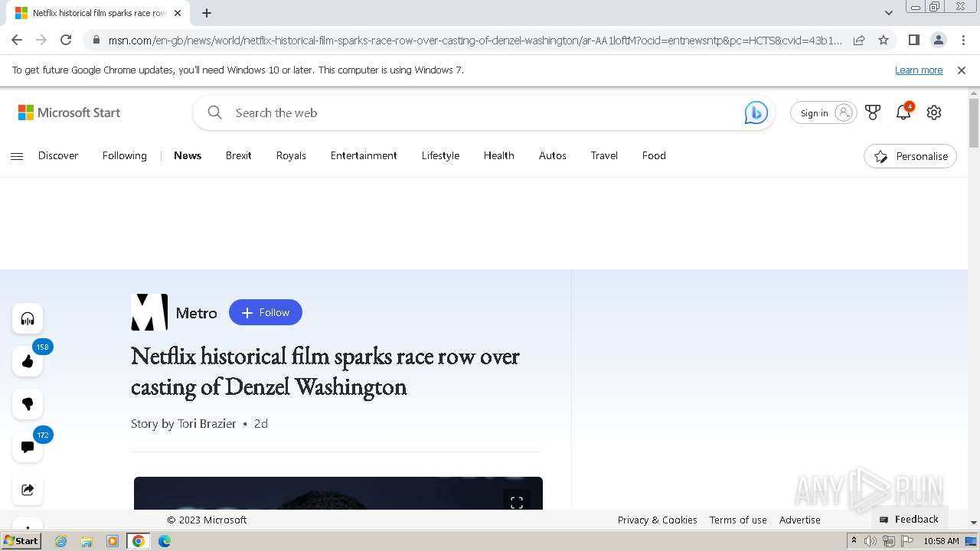Click the Sign in button
Screen dimensions: 980x551
coord(824,112)
